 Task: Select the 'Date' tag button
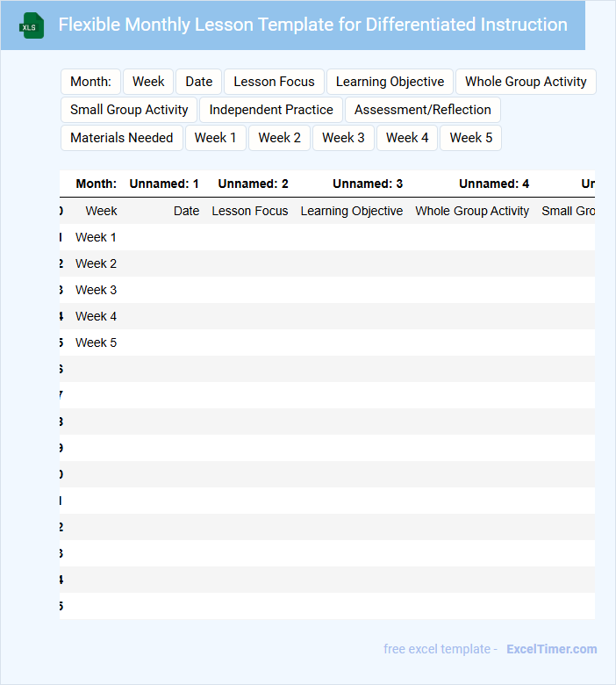199,82
